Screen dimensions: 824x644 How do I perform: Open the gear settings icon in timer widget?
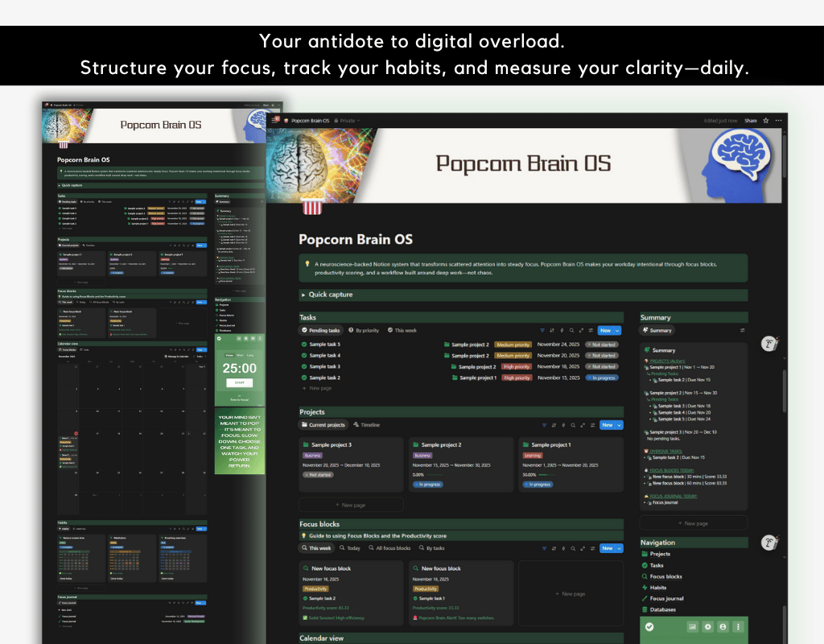(x=707, y=626)
